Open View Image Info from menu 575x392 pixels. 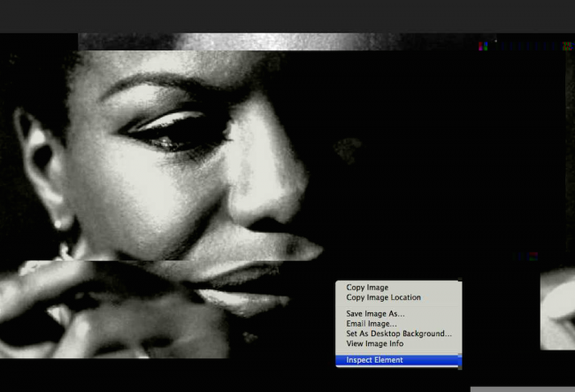(374, 343)
